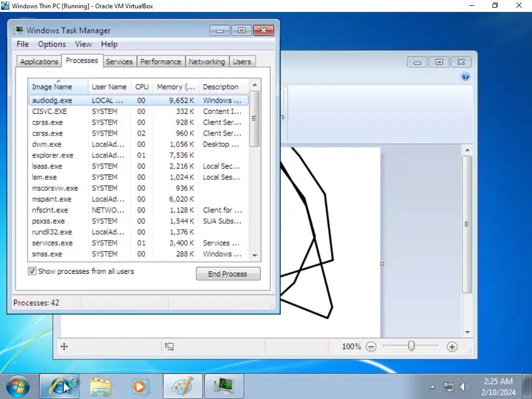The width and height of the screenshot is (532, 399).
Task: Click the Paint help question mark icon
Action: point(465,77)
